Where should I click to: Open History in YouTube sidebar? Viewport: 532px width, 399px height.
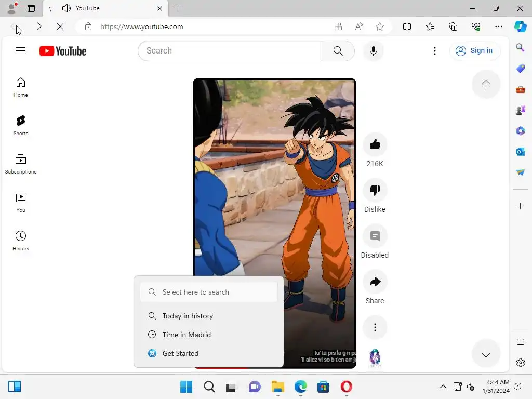[21, 241]
